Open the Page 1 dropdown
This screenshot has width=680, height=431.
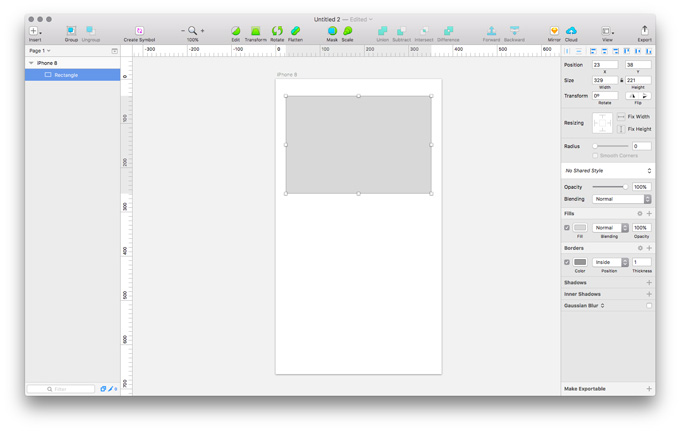pyautogui.click(x=39, y=51)
